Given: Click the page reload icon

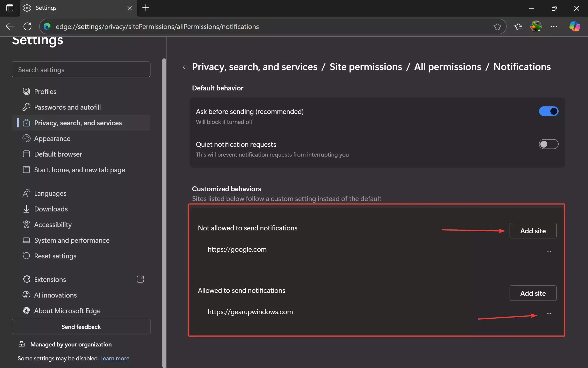Looking at the screenshot, I should coord(27,26).
